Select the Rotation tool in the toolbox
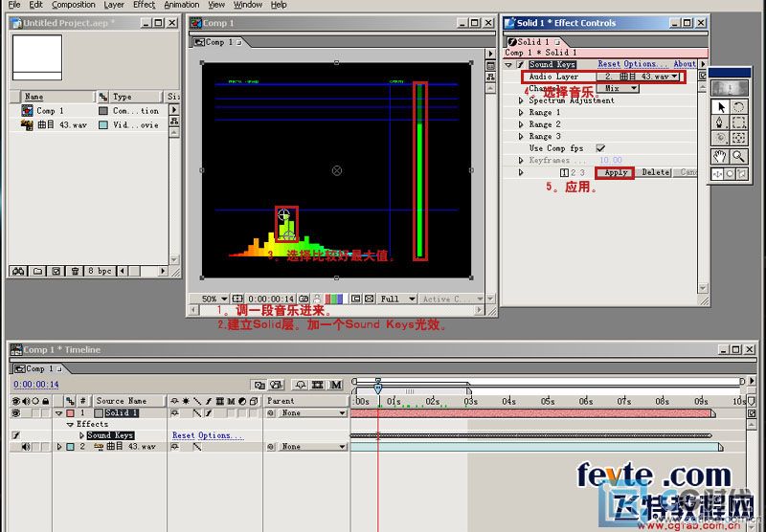 [x=738, y=106]
